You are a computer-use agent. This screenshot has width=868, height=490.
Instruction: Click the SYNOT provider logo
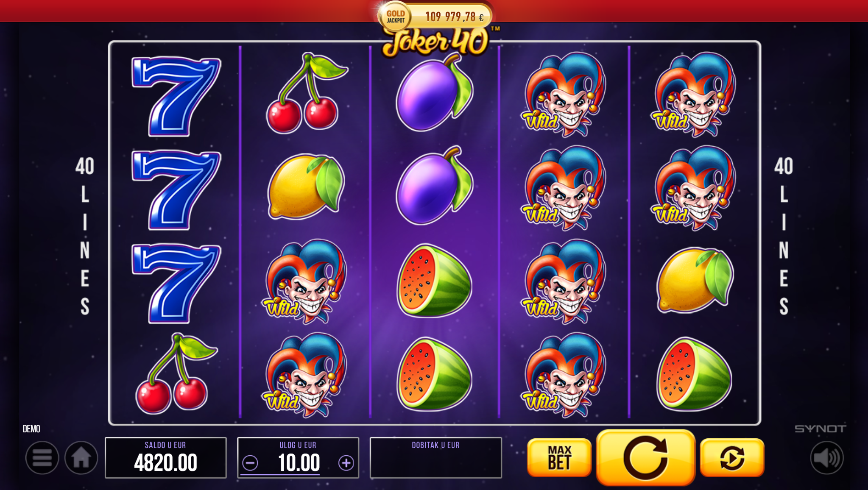tap(820, 429)
